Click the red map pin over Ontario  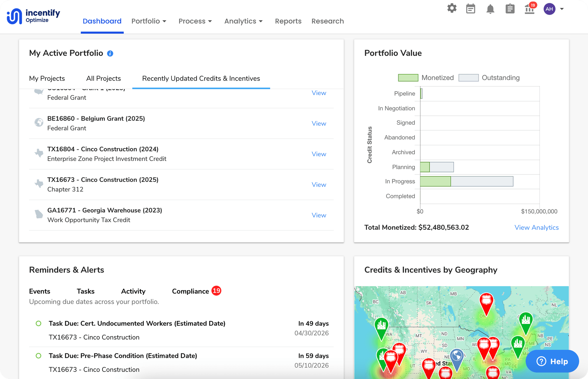coord(486,304)
